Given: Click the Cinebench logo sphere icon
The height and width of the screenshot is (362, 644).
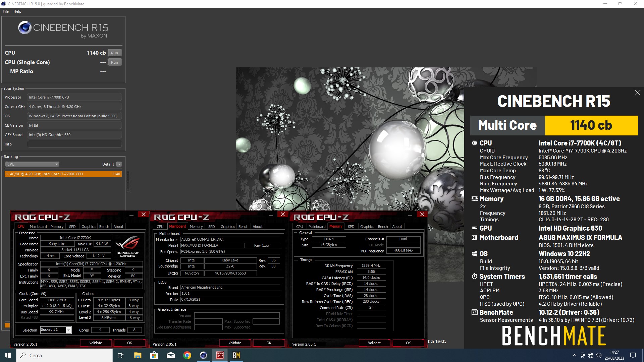Looking at the screenshot, I should pos(25,28).
